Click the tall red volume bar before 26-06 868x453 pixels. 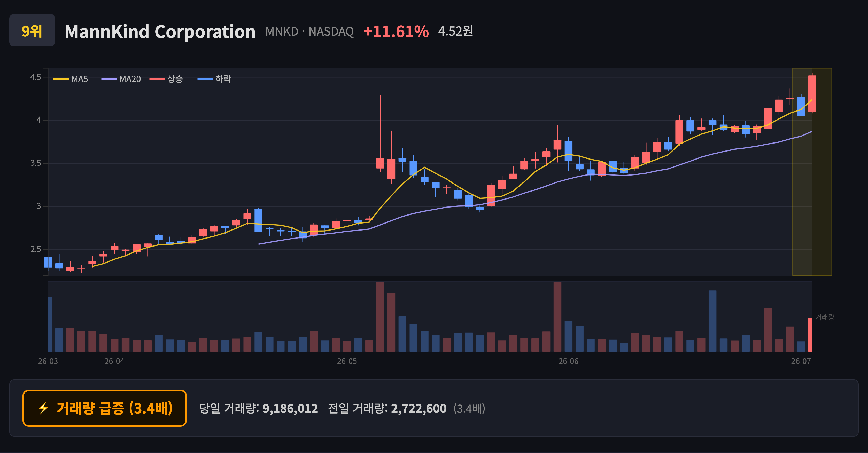point(557,317)
